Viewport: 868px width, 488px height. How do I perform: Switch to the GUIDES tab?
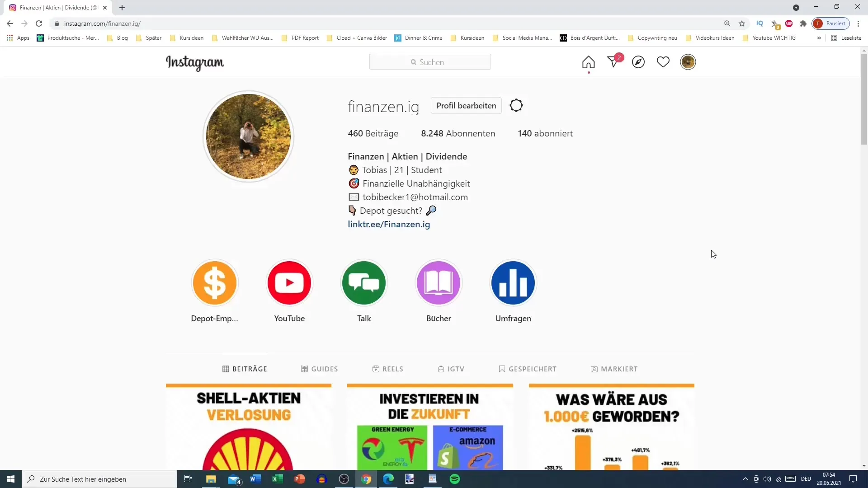pyautogui.click(x=320, y=368)
